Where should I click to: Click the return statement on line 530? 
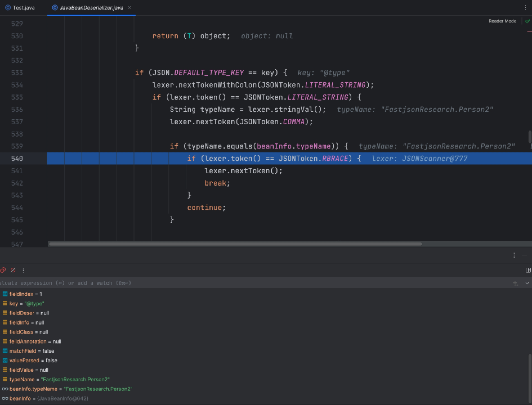pos(165,36)
